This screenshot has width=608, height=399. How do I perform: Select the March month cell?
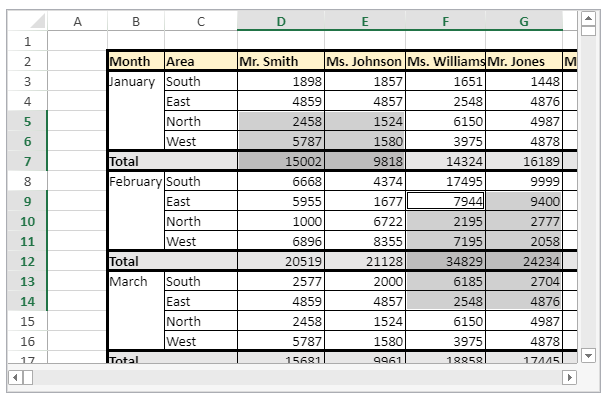136,311
